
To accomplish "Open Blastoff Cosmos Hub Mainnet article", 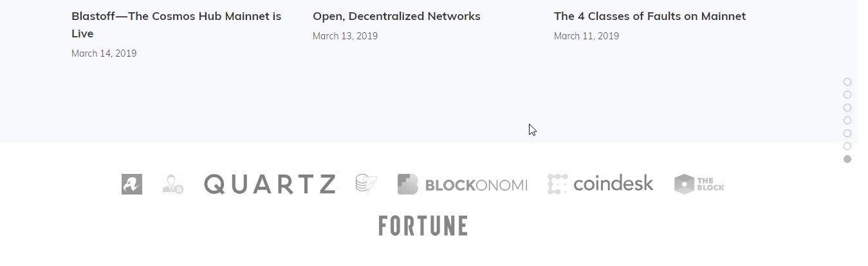I will tap(176, 24).
